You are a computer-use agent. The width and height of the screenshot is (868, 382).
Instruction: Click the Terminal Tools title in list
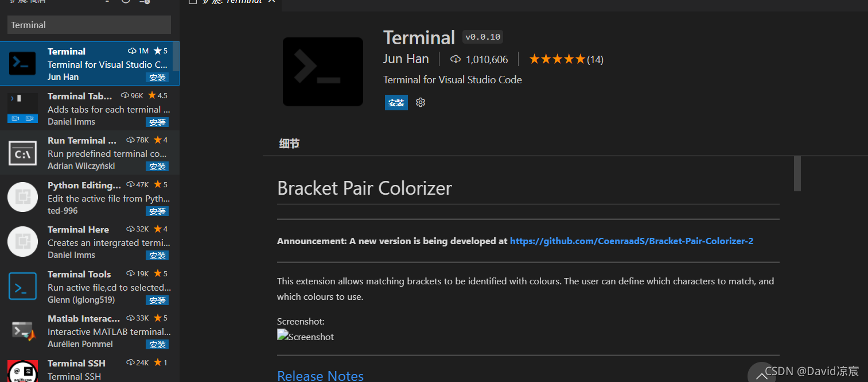pyautogui.click(x=79, y=274)
